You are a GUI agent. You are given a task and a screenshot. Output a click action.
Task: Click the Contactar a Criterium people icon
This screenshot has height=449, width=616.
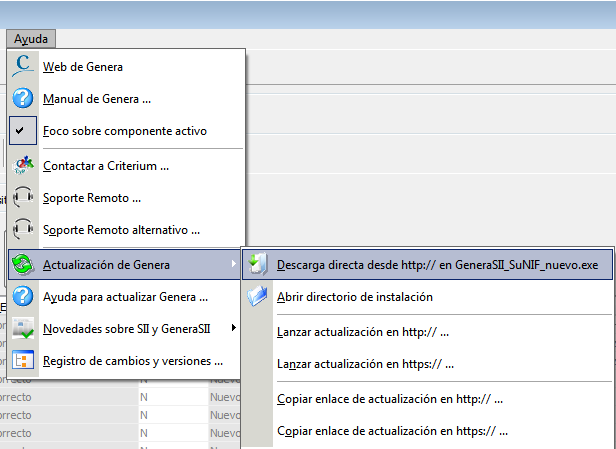click(x=23, y=166)
